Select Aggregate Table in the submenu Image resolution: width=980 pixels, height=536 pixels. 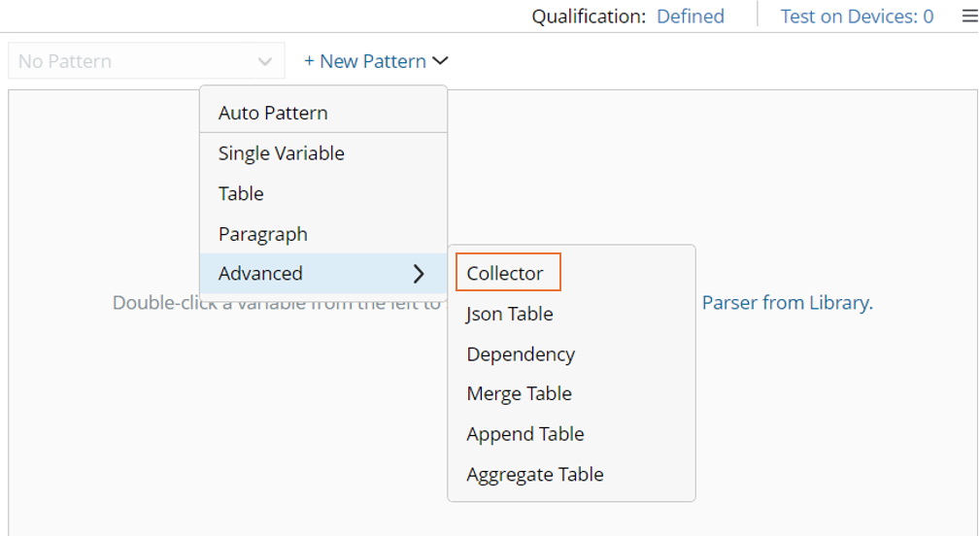click(x=535, y=475)
